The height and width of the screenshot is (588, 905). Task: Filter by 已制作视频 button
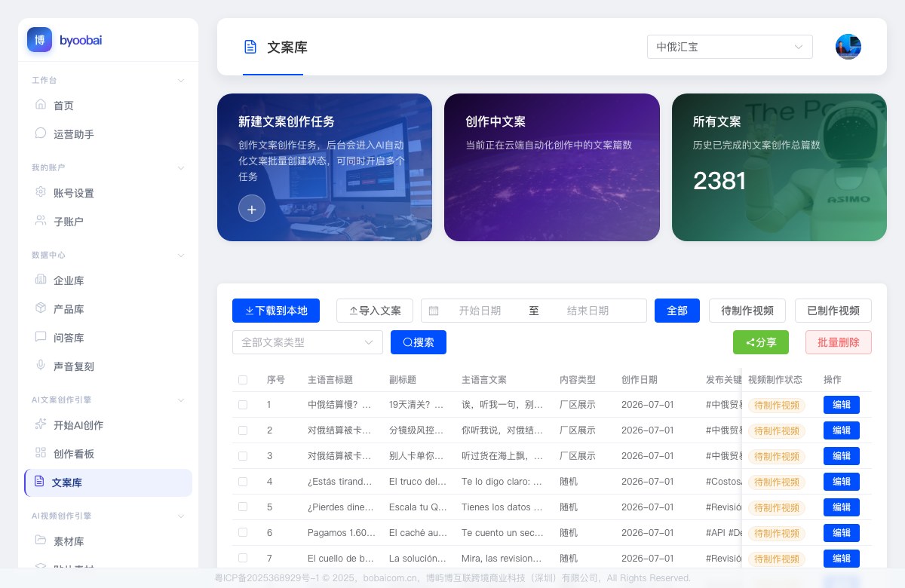tap(833, 311)
